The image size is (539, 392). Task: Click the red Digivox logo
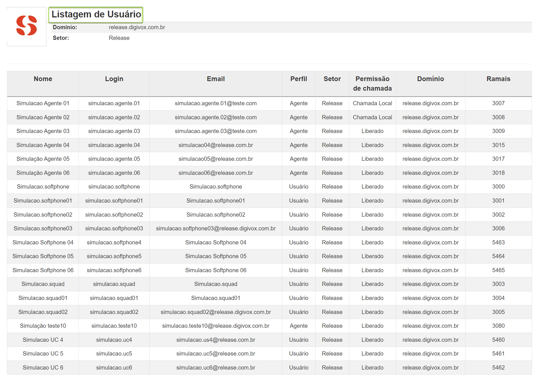27,25
